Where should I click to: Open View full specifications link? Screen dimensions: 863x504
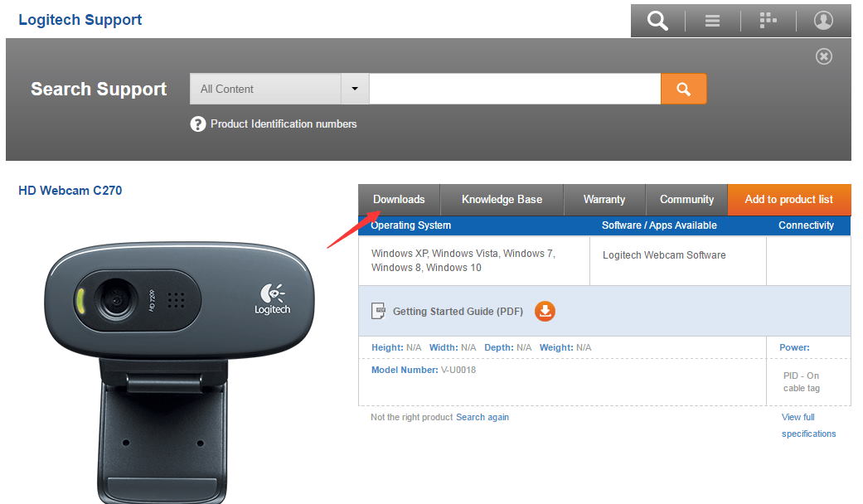click(808, 425)
